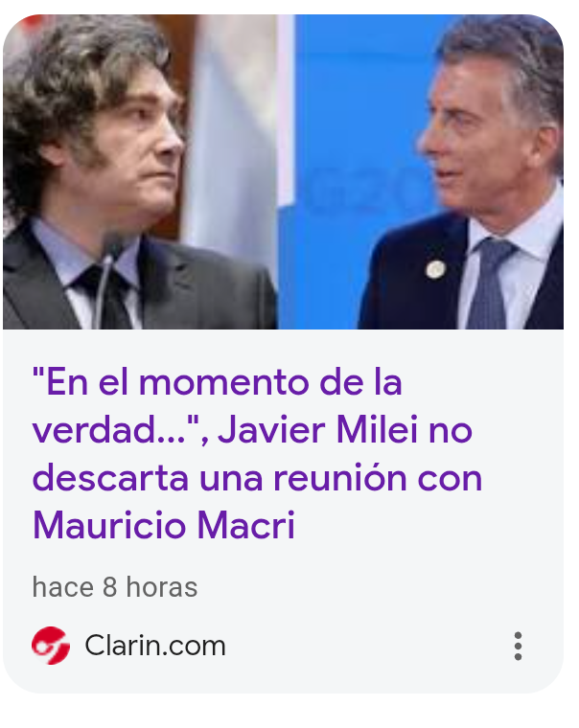Open the Clarin.com source name
Viewport: 579px width, 728px height.
[154, 646]
